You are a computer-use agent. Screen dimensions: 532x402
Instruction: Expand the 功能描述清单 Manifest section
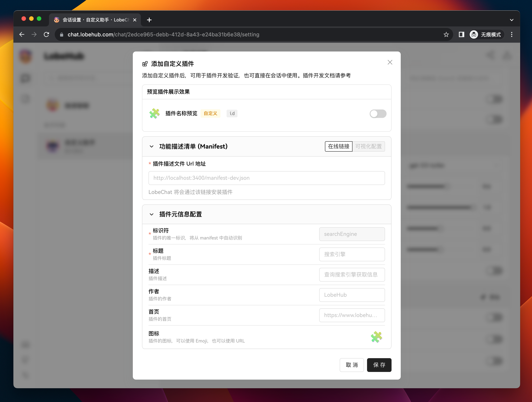tap(152, 146)
